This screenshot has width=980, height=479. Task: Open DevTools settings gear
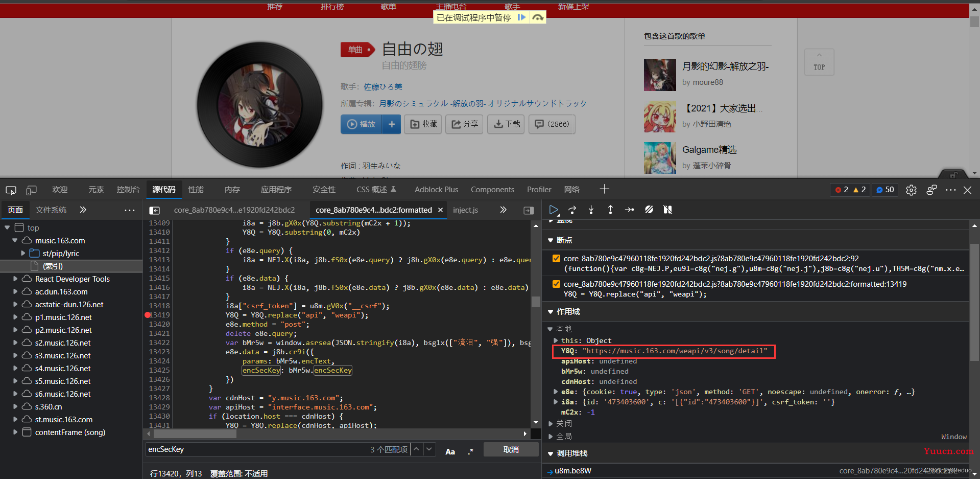point(911,190)
